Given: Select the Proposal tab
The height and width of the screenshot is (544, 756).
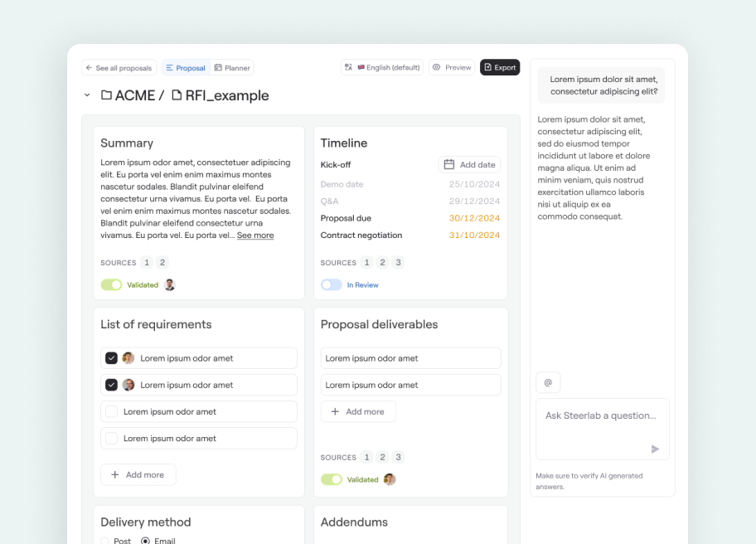Looking at the screenshot, I should pos(185,67).
